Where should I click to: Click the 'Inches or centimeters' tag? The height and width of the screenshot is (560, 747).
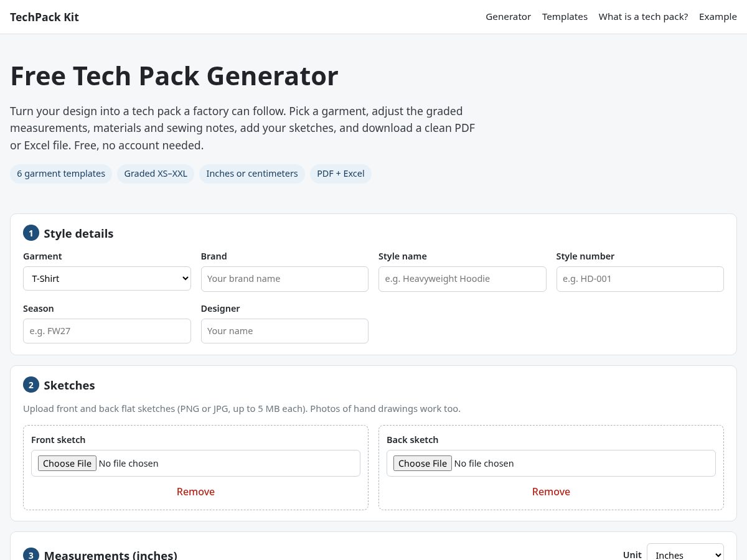point(252,174)
